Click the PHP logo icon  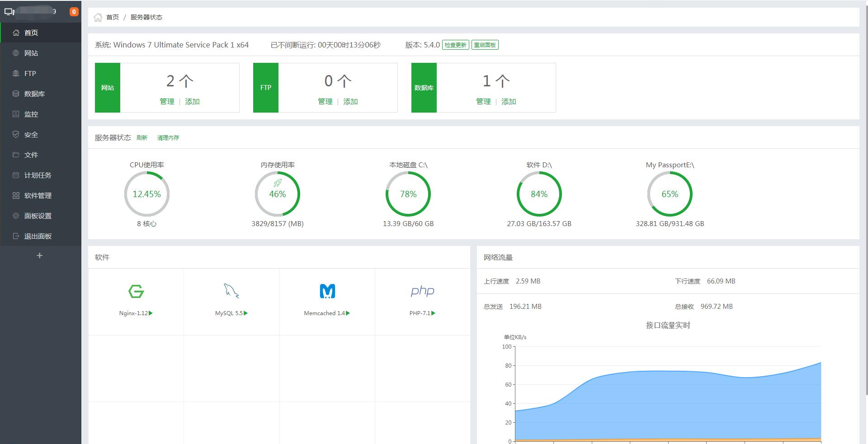point(423,291)
